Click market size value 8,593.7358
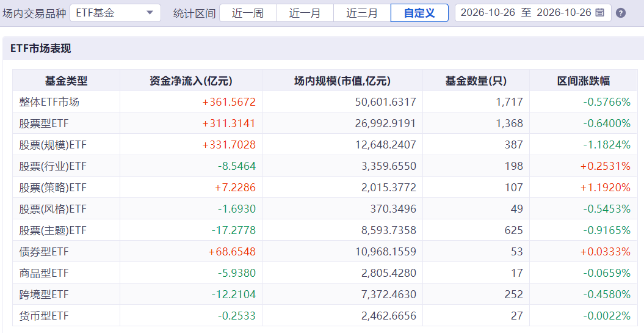This screenshot has height=333, width=644. click(389, 230)
